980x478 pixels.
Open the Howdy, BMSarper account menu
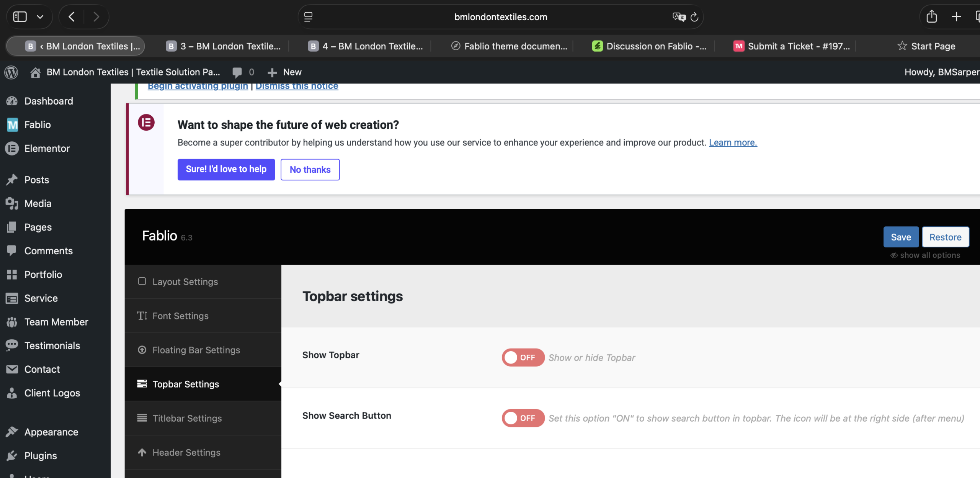click(x=941, y=72)
